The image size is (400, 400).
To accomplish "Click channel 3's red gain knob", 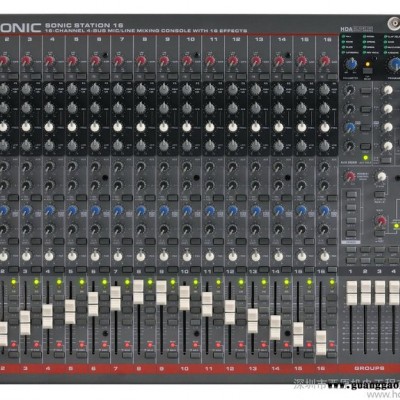I will click(x=26, y=61).
